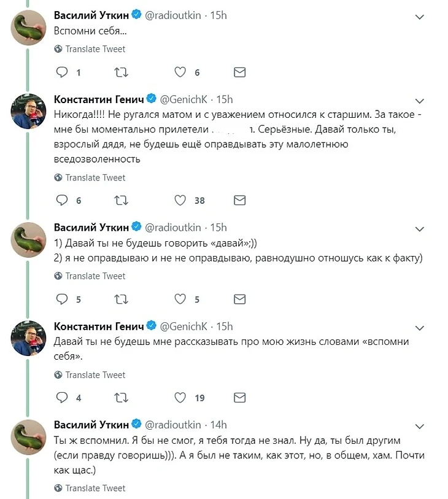This screenshot has width=448, height=499.
Task: Open the 14h timestamp of the last tweet
Action: pos(218,425)
